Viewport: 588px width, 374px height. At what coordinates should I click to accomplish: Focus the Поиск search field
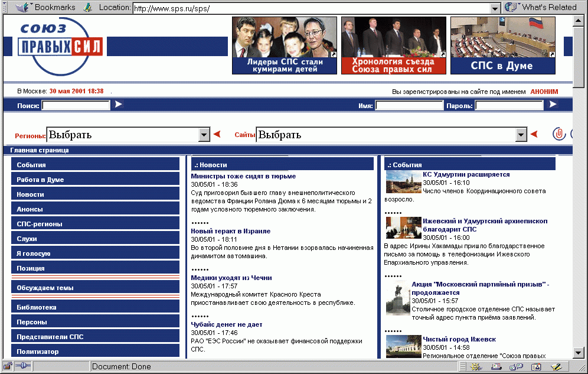[76, 105]
